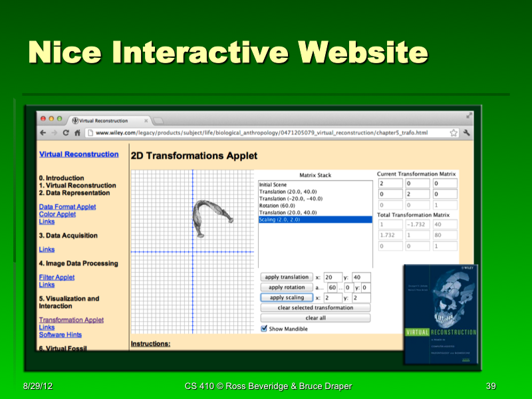Screen dimensions: 532x399
Task: Click the clear all button
Action: pyautogui.click(x=315, y=317)
